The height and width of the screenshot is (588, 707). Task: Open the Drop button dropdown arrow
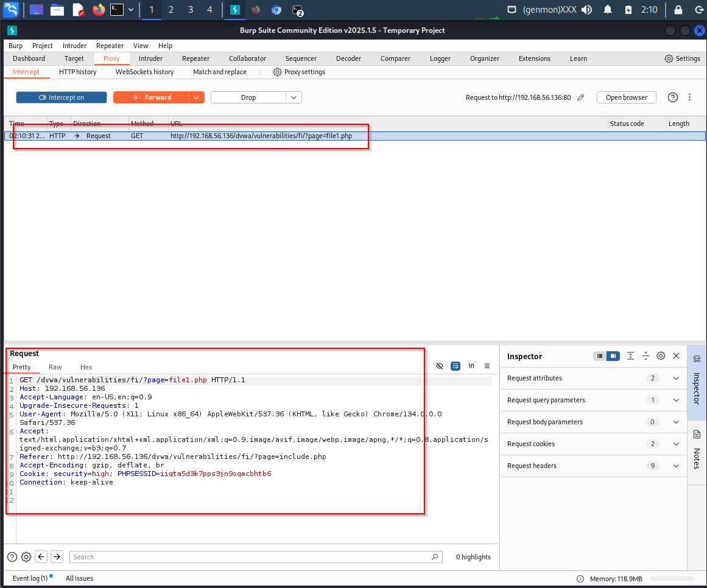[294, 97]
